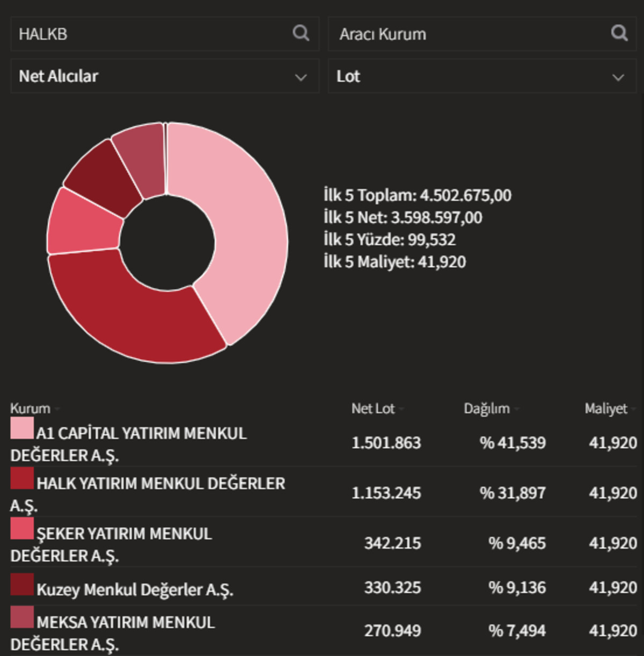Click distribution value % 31,897
This screenshot has width=644, height=656.
(x=513, y=493)
